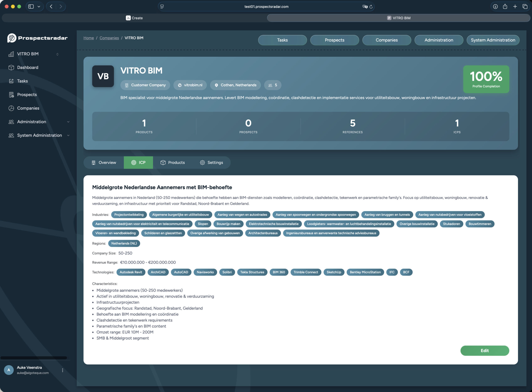The width and height of the screenshot is (532, 392).
Task: Click the Edit button
Action: (x=485, y=350)
